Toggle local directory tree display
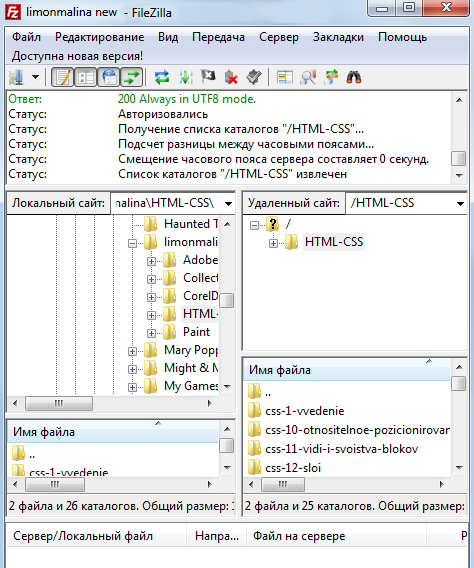The width and height of the screenshot is (474, 568). [85, 77]
